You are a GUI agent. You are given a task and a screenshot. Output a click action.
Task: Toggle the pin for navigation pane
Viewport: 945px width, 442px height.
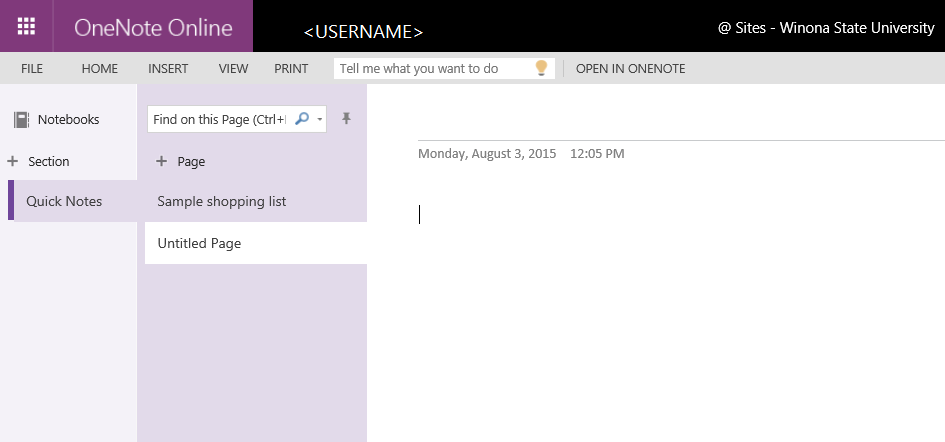point(346,119)
